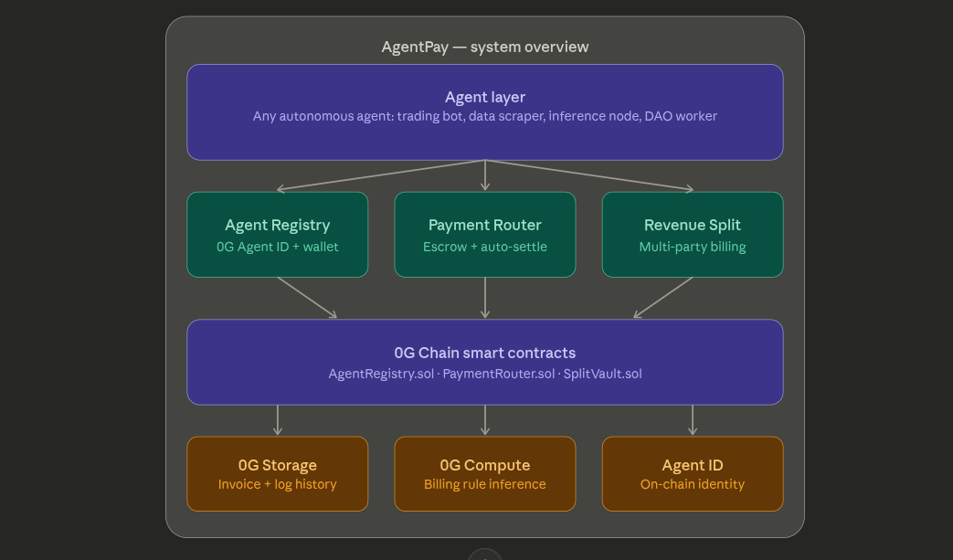Click the arrow leading down to 0G Storage

(278, 420)
